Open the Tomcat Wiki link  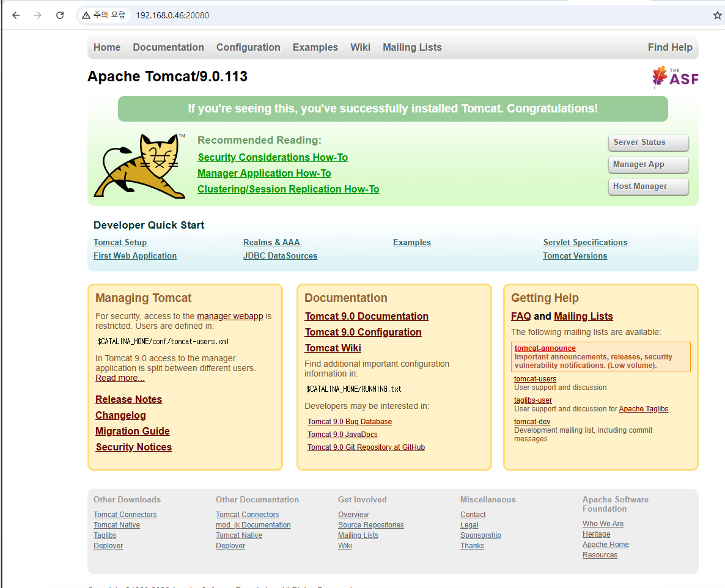tap(333, 348)
